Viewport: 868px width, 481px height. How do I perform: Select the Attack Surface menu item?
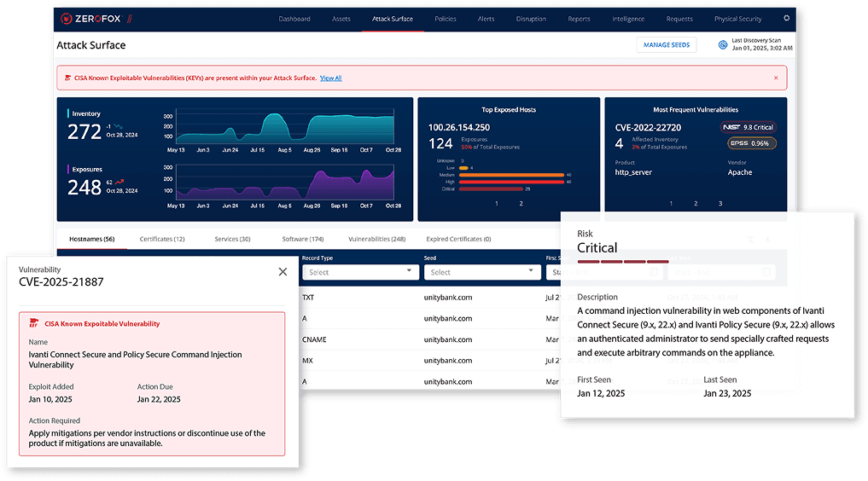(393, 19)
